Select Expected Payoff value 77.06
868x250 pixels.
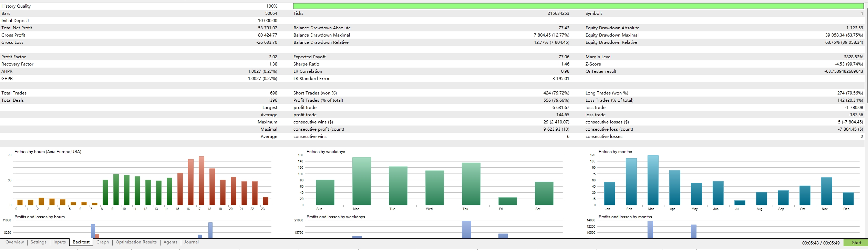(564, 57)
